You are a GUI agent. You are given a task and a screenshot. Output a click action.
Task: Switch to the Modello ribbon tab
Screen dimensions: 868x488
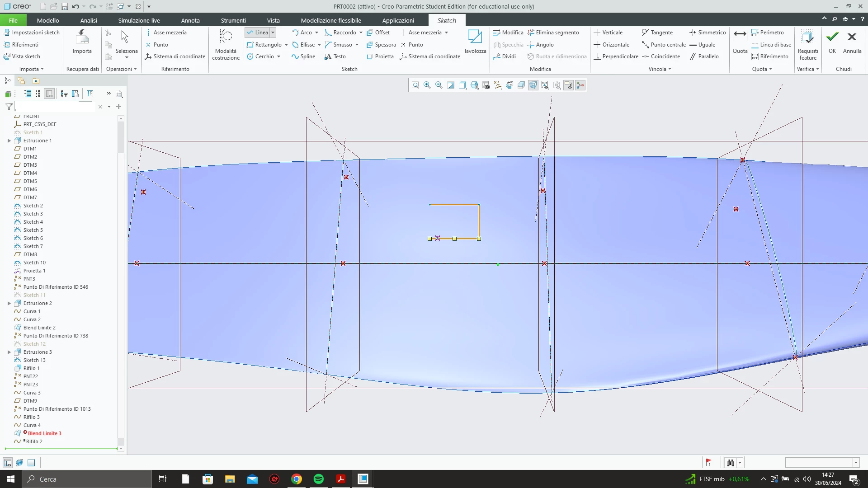click(x=48, y=20)
